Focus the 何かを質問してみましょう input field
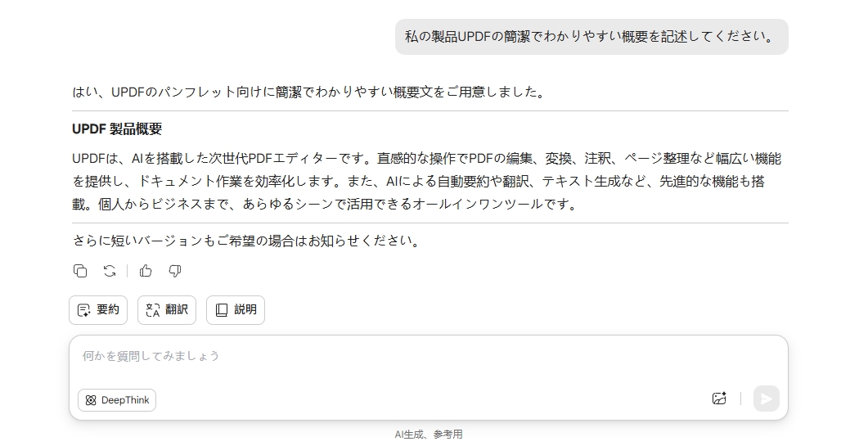Screen dimensions: 868x446 (x=429, y=356)
